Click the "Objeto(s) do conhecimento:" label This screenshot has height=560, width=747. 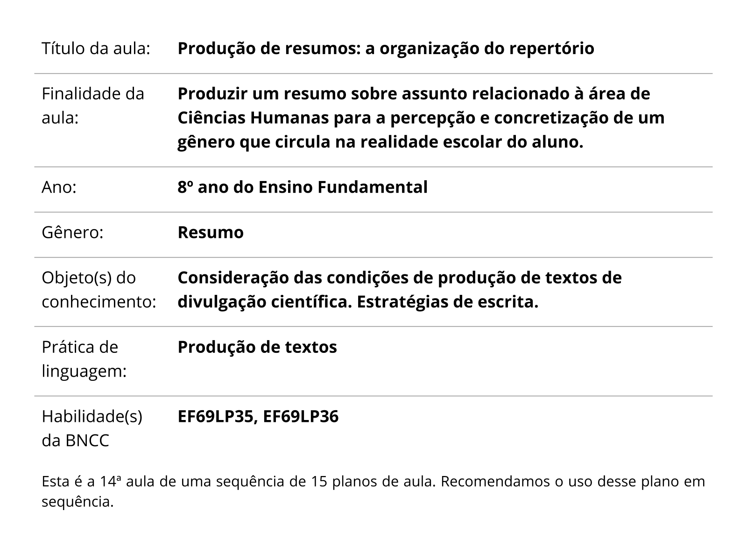tap(99, 290)
